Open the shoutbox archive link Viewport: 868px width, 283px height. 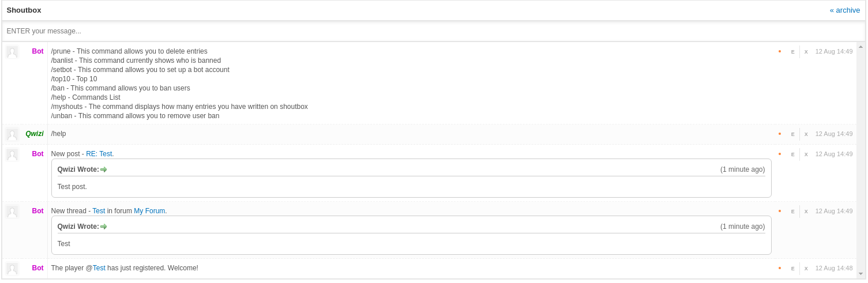[x=844, y=10]
